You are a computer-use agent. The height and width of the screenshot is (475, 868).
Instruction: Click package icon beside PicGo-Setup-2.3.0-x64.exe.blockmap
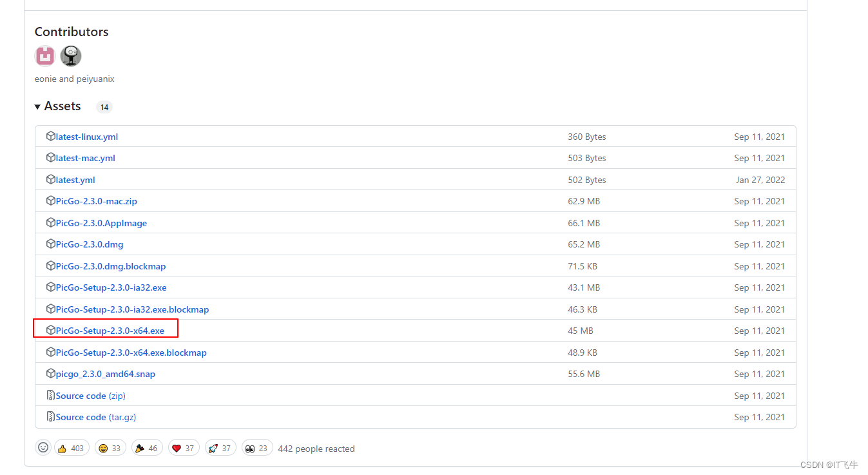[x=51, y=353]
